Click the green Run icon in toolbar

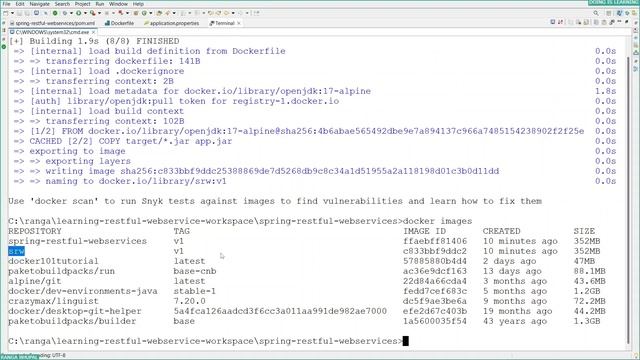[79, 13]
